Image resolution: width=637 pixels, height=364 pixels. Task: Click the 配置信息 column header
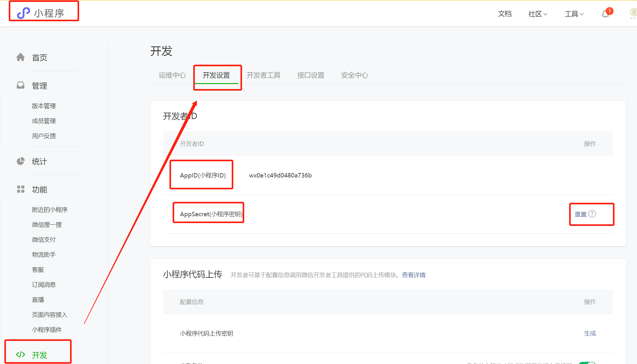click(192, 302)
